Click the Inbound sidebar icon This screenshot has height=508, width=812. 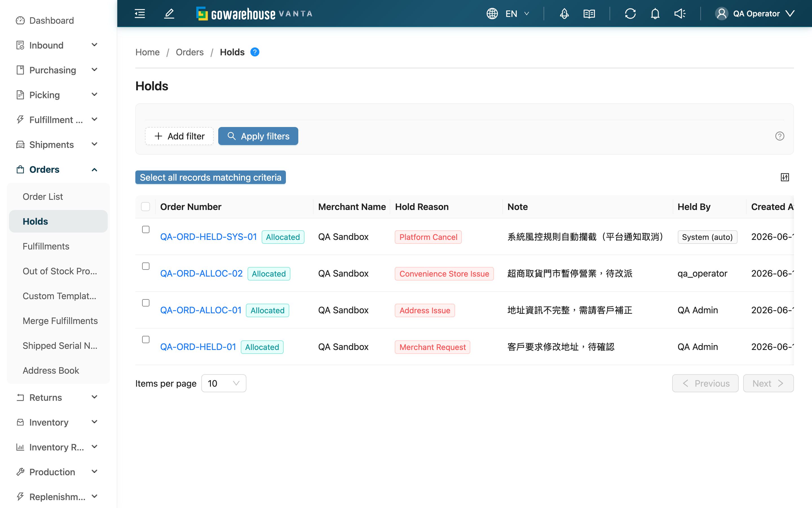pos(20,45)
